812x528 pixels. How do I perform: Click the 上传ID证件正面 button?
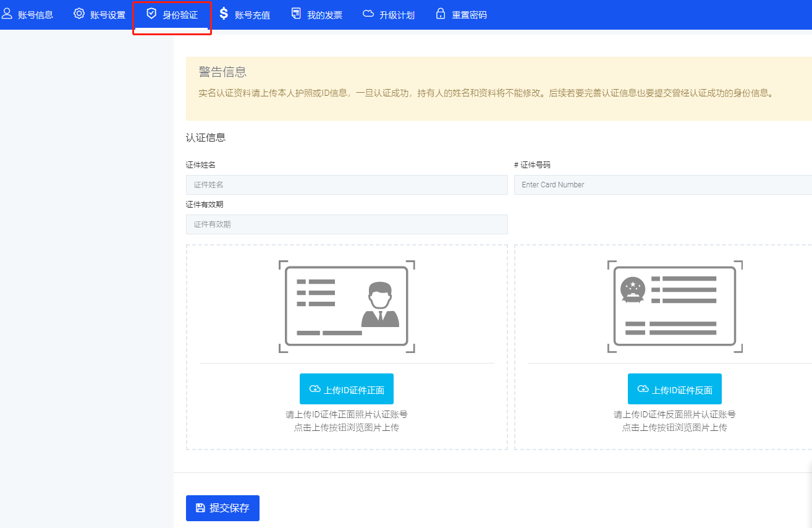point(347,389)
